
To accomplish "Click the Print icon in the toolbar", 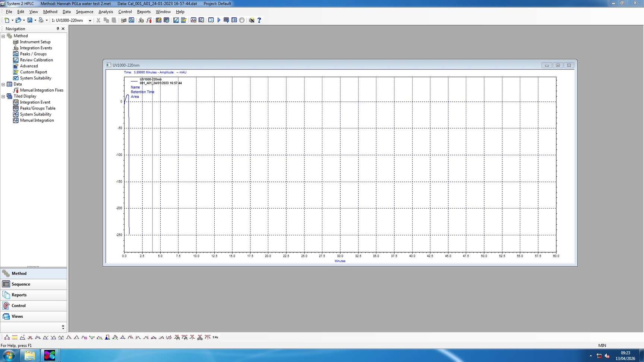I will click(41, 20).
